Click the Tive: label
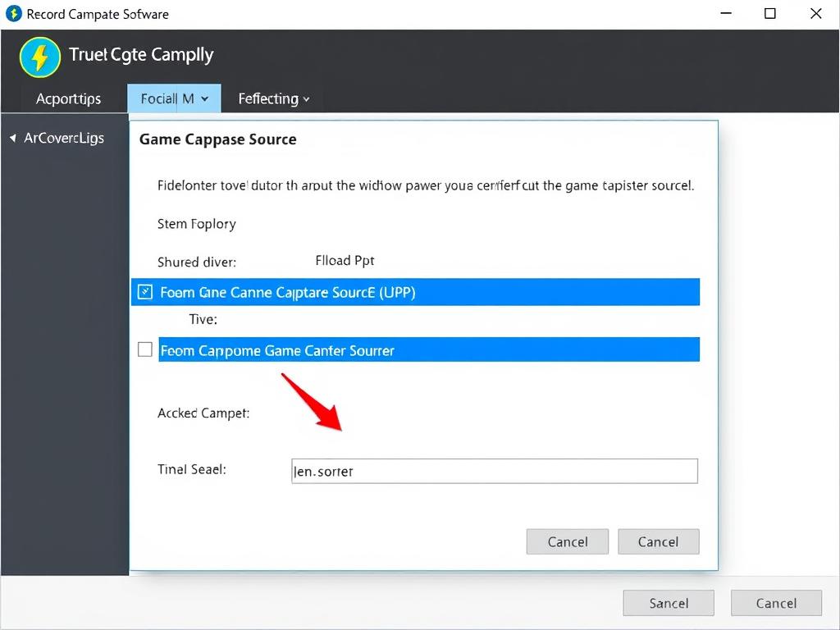Image resolution: width=840 pixels, height=630 pixels. (203, 319)
